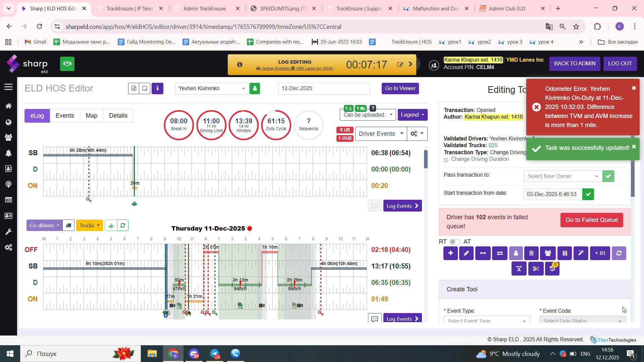Click the trash delete tool button

[x=532, y=253]
